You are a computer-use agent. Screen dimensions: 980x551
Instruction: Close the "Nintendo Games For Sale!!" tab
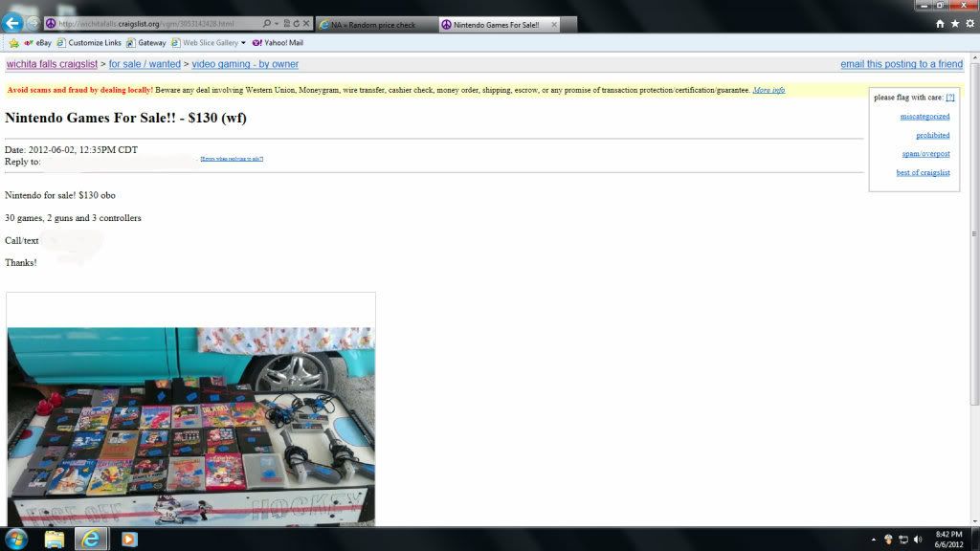click(553, 24)
